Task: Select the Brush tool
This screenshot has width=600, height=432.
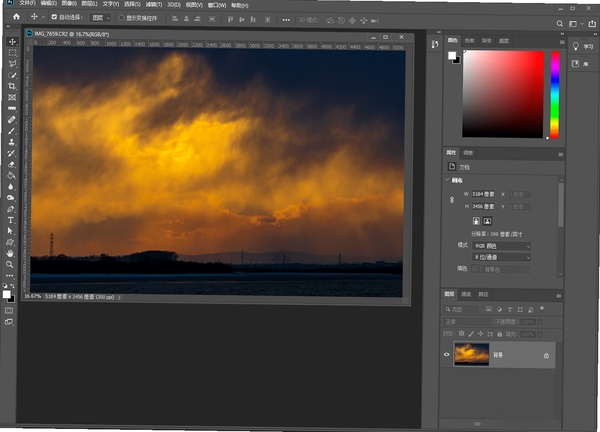Action: pos(12,131)
